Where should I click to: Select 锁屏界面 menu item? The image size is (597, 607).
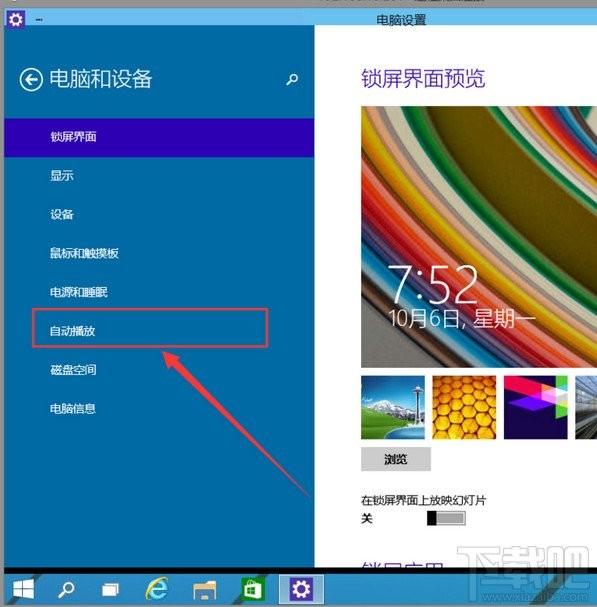[x=159, y=137]
